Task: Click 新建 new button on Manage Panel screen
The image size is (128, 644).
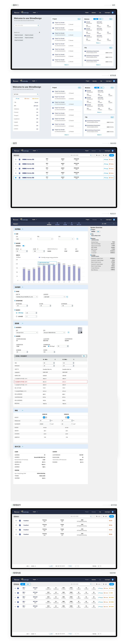Action: pos(111,584)
